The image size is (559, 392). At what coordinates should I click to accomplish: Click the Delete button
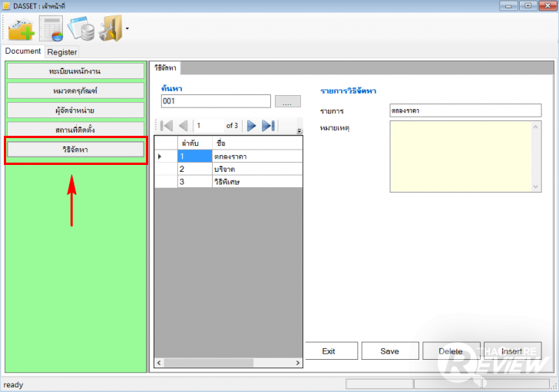coord(451,351)
